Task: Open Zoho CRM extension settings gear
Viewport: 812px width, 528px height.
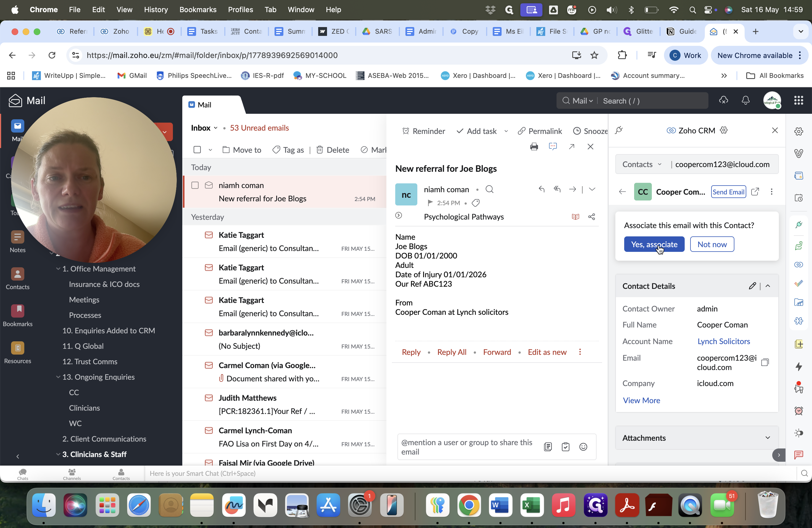Action: click(x=724, y=130)
